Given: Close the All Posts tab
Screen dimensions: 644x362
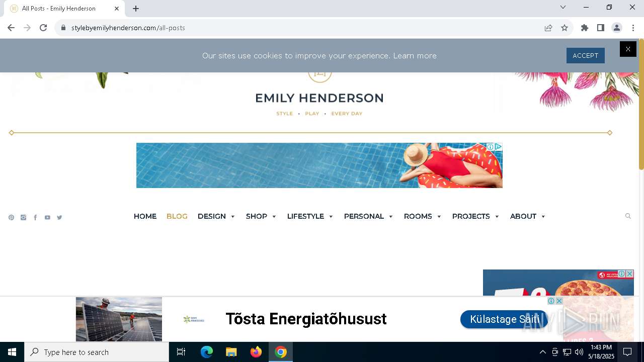Looking at the screenshot, I should [117, 9].
